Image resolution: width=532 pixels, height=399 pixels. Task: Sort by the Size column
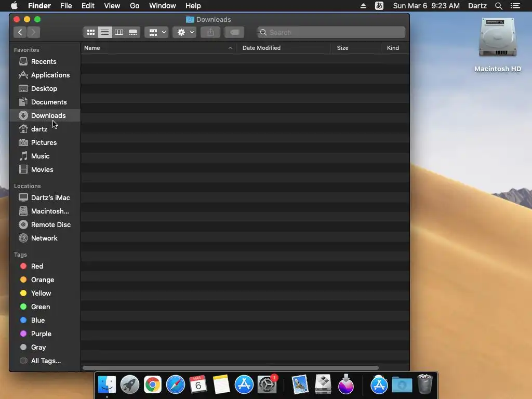(x=356, y=48)
